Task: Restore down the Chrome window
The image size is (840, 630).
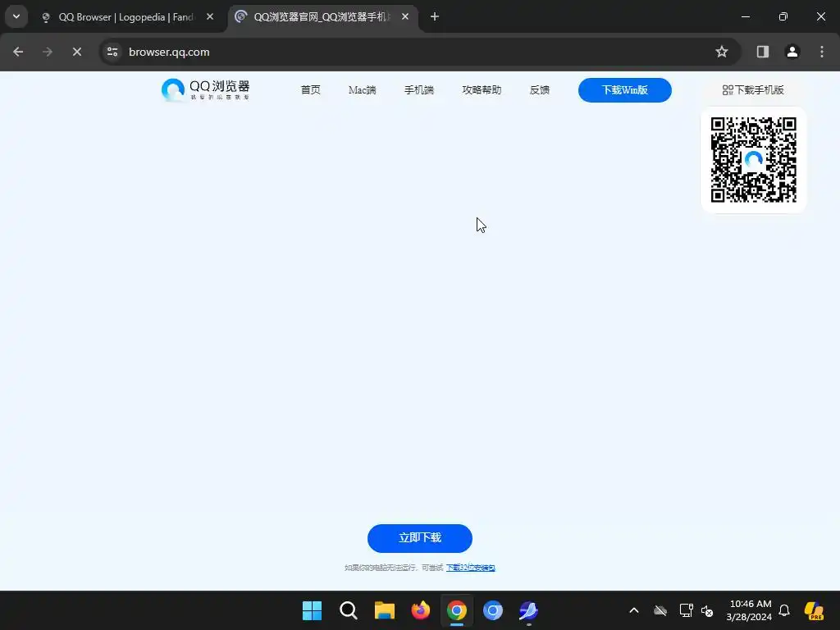Action: pos(783,16)
